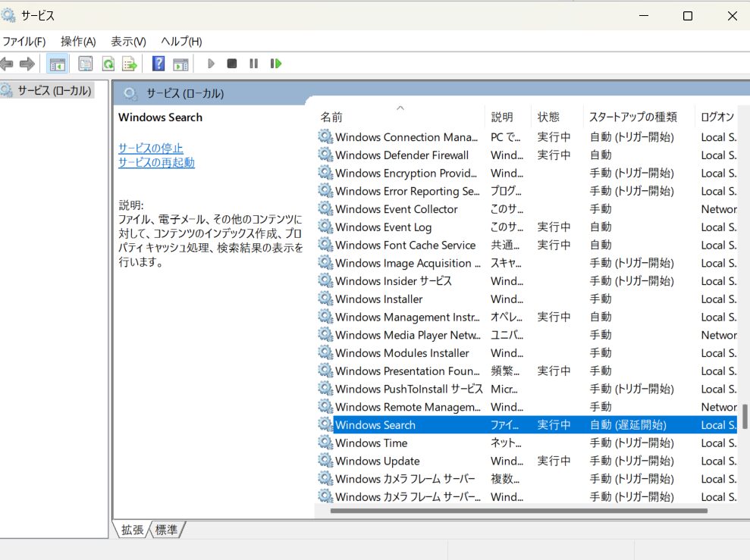Viewport: 750px width, 560px height.
Task: Click the Back arrow toolbar icon
Action: click(7, 64)
